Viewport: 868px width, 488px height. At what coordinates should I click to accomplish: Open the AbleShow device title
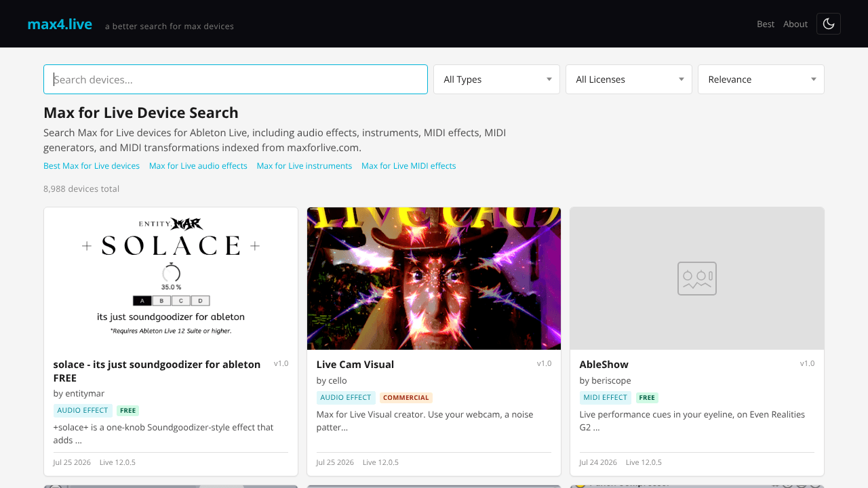tap(604, 365)
